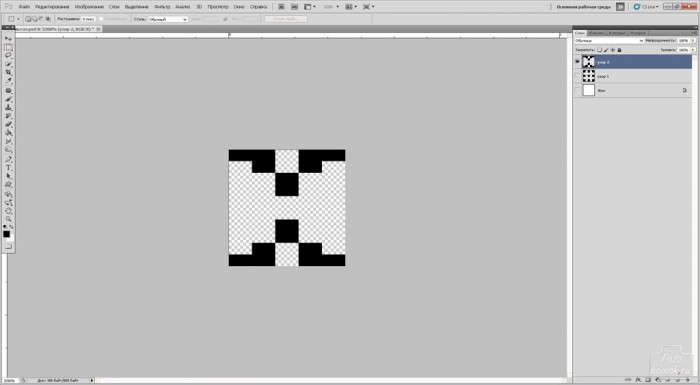Viewport: 700px width, 385px height.
Task: Click the Основная рабочая среда workspace button
Action: coord(583,7)
